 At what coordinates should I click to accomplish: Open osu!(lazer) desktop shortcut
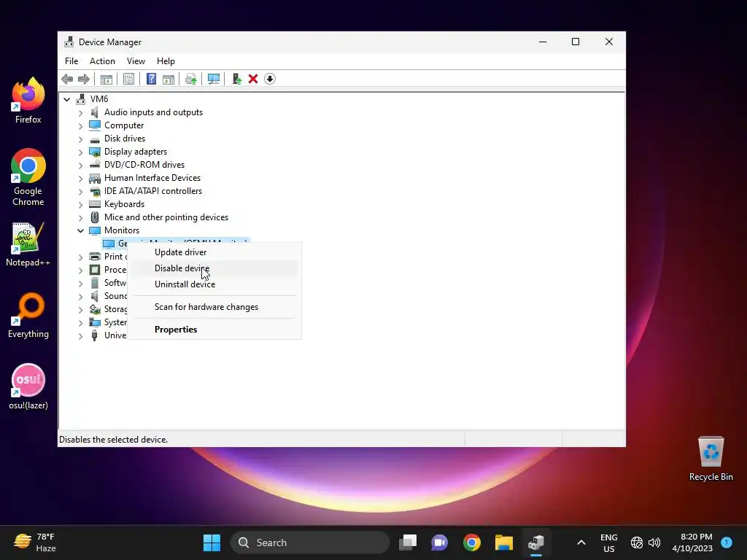pyautogui.click(x=28, y=387)
